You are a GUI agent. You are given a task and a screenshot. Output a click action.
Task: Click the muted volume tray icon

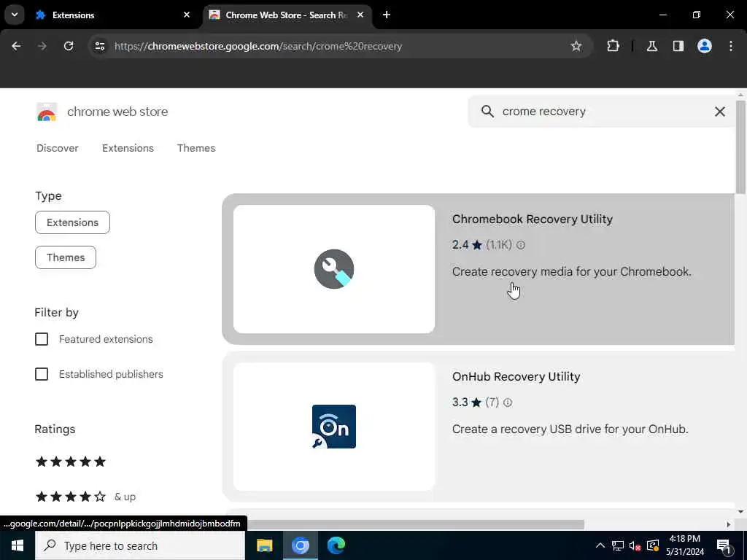(x=635, y=545)
